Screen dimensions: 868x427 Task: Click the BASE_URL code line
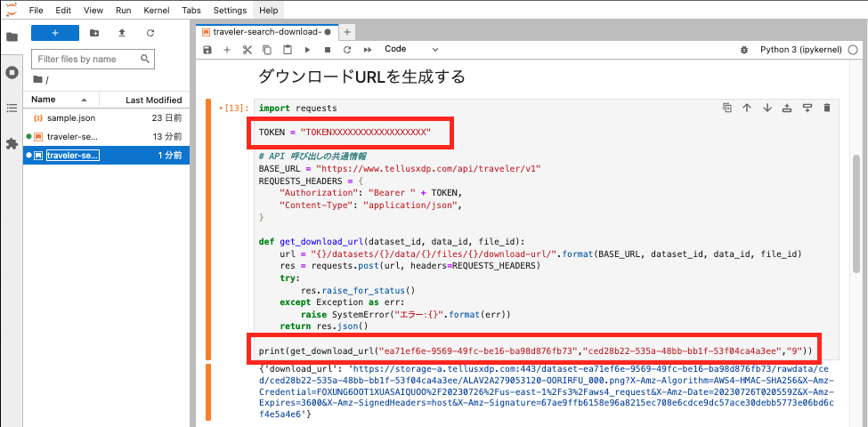(399, 168)
